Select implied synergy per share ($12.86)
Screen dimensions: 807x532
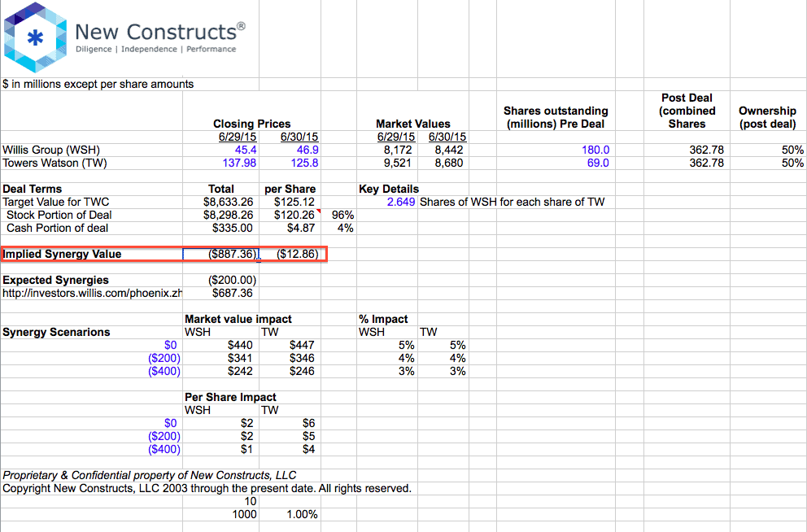pyautogui.click(x=298, y=254)
